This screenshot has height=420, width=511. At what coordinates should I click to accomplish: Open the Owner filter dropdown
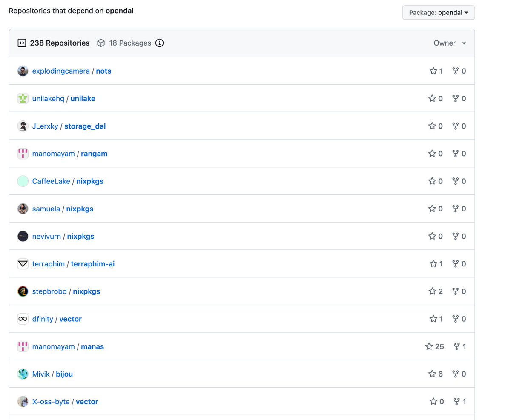click(x=449, y=43)
